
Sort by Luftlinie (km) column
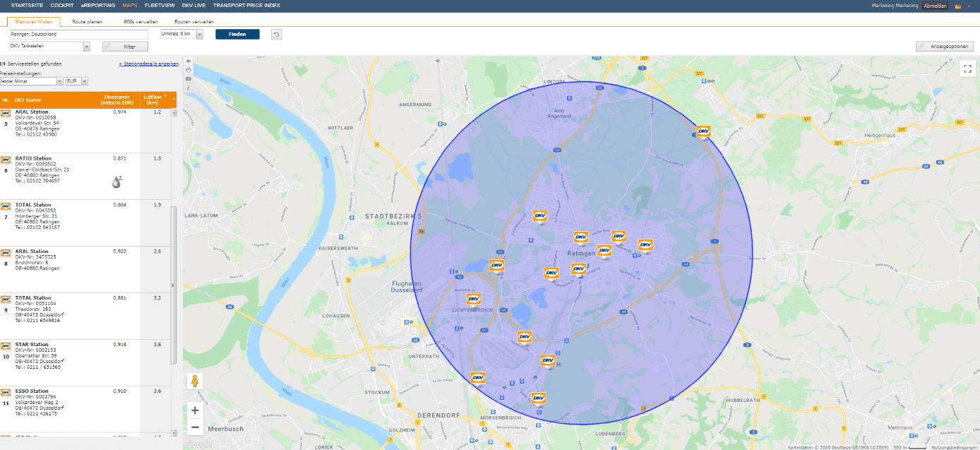[x=152, y=100]
